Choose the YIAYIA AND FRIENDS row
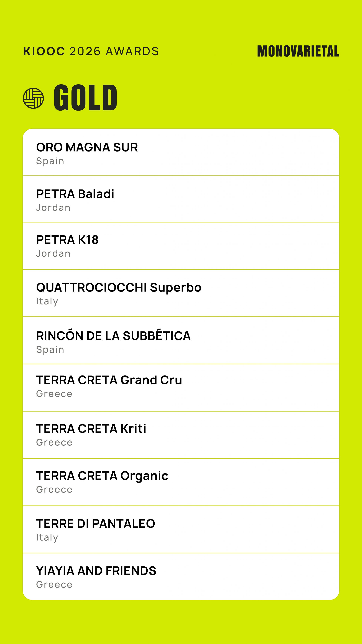Viewport: 362px width, 644px height. pyautogui.click(x=181, y=576)
